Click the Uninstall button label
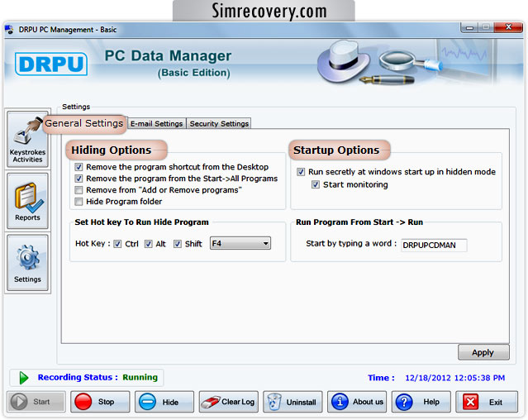Viewport: 528px width, 420px height. (x=302, y=402)
